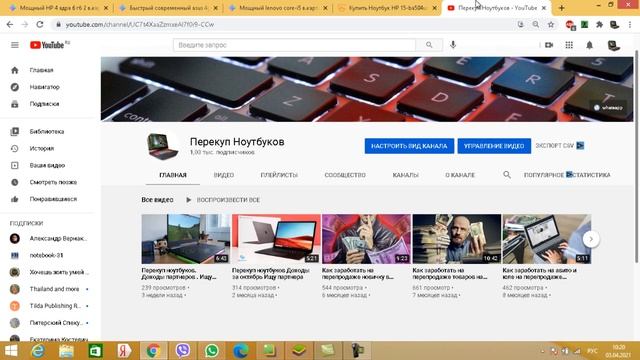Switch to СООБЩЕСТВО channel tab
640x360 pixels.
345,175
